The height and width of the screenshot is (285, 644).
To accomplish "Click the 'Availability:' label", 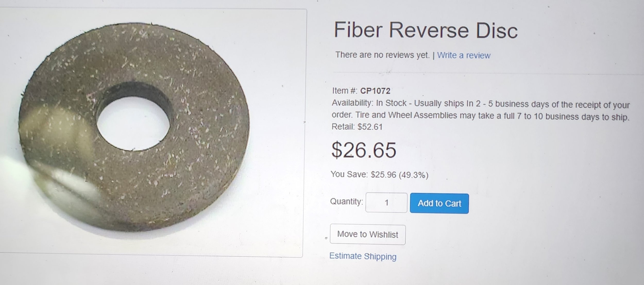I will (x=352, y=103).
